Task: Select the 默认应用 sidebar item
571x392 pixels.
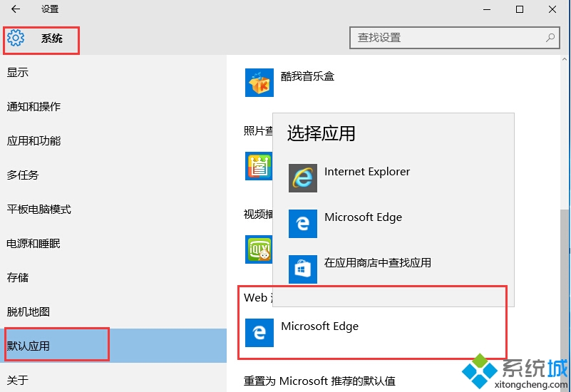Action: pyautogui.click(x=113, y=346)
